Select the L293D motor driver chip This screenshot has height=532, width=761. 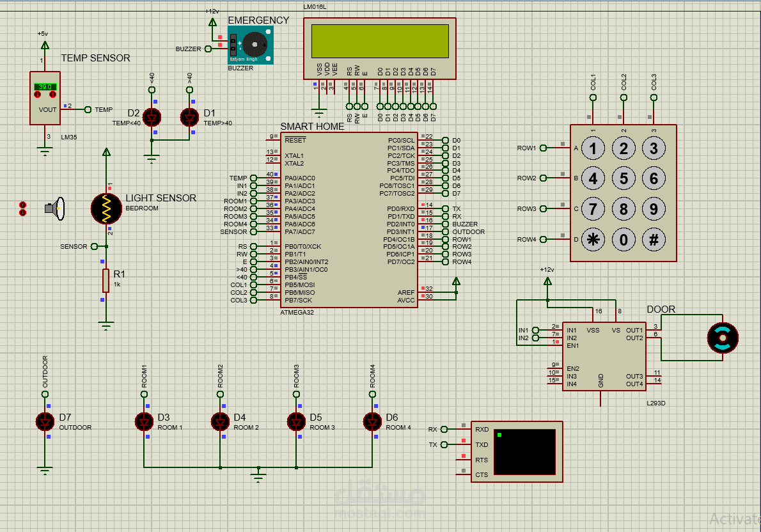(604, 356)
